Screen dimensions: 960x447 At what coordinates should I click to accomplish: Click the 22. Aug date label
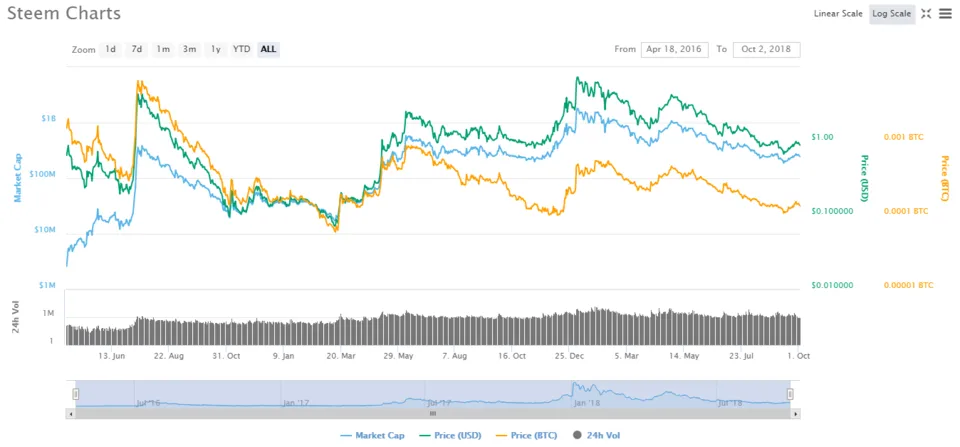click(x=169, y=355)
